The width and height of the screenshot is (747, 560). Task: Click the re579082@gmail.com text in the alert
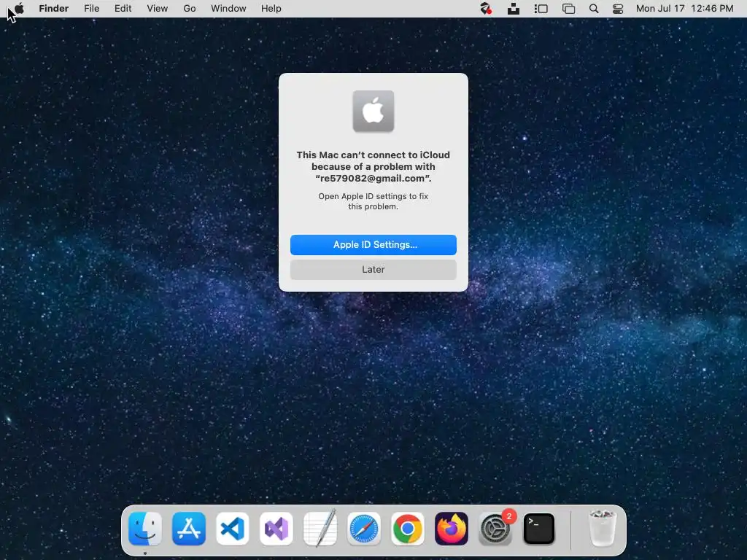click(x=373, y=179)
